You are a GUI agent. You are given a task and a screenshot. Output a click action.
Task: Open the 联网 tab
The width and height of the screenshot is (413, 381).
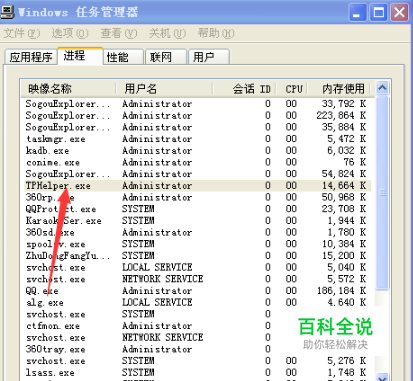click(x=165, y=57)
